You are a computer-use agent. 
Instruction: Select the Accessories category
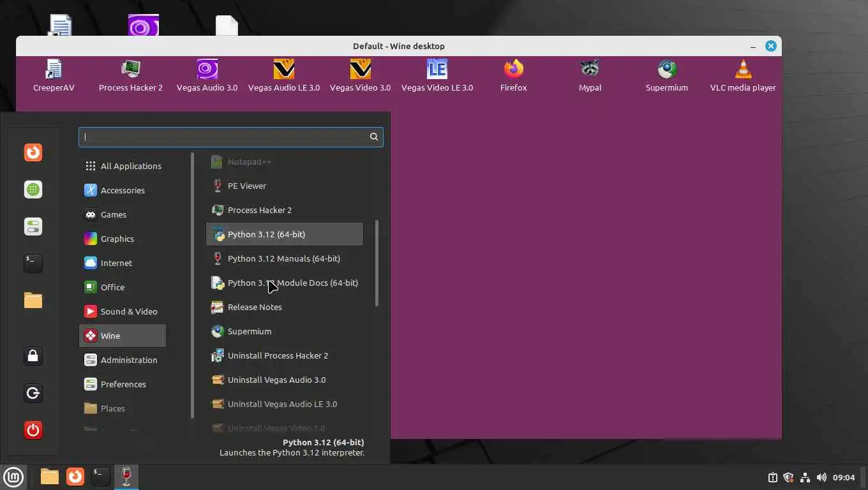pos(123,190)
